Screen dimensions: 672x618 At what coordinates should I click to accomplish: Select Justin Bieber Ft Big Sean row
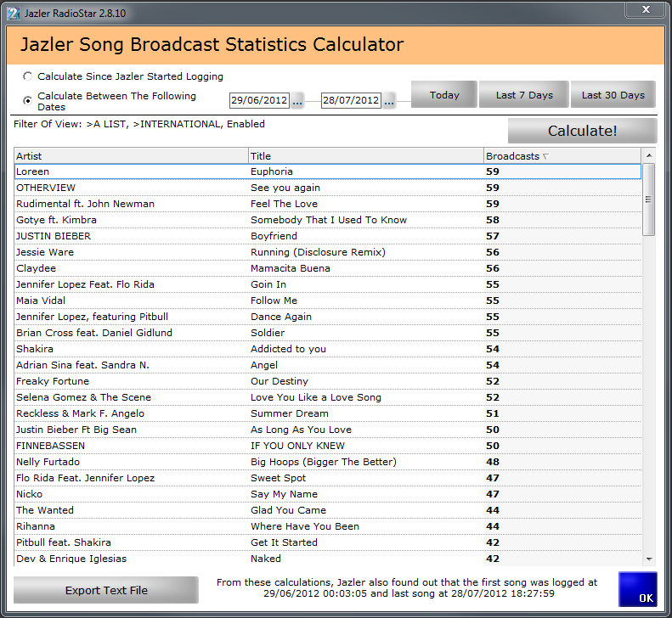click(x=328, y=430)
